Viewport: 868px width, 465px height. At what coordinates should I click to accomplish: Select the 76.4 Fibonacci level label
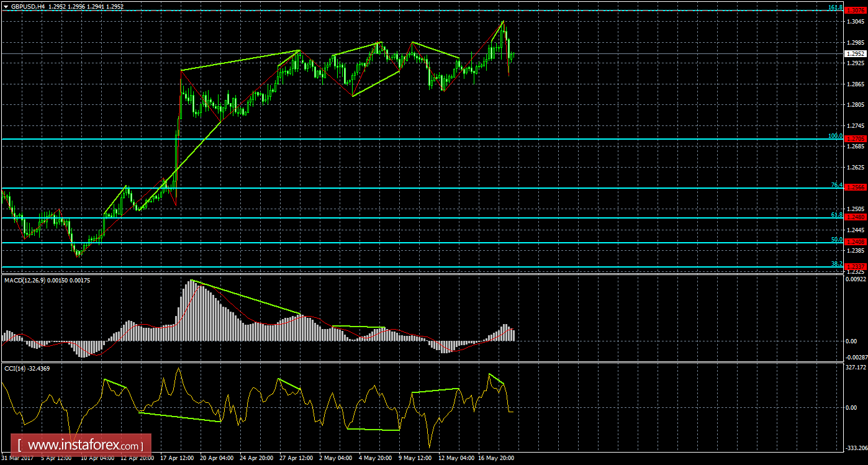coord(836,185)
